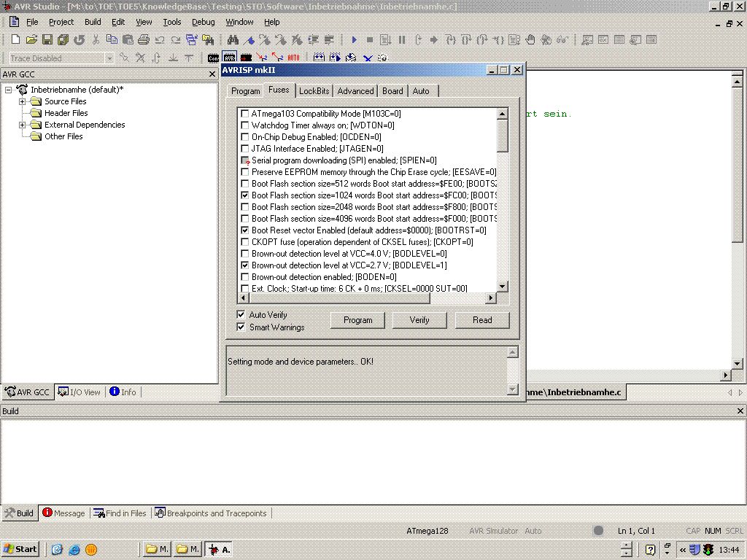Toggle the Auto Verify checkbox
The width and height of the screenshot is (747, 560).
[x=241, y=315]
